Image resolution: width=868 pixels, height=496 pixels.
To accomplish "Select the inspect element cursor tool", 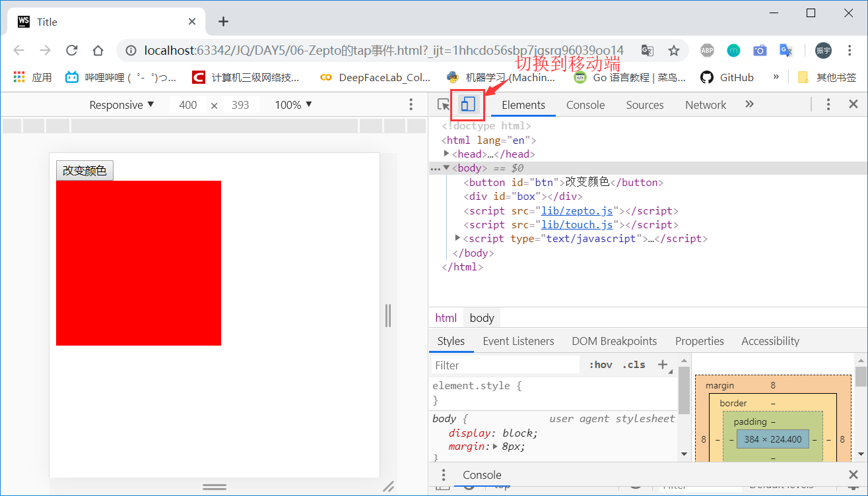I will tap(444, 104).
